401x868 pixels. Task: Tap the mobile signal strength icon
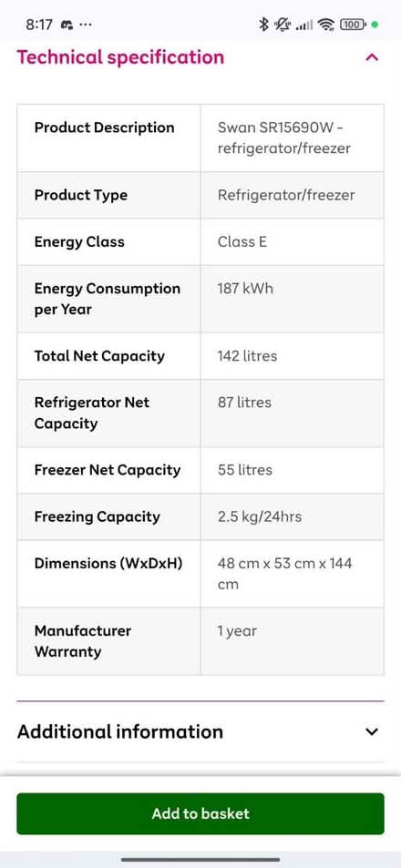pos(304,25)
